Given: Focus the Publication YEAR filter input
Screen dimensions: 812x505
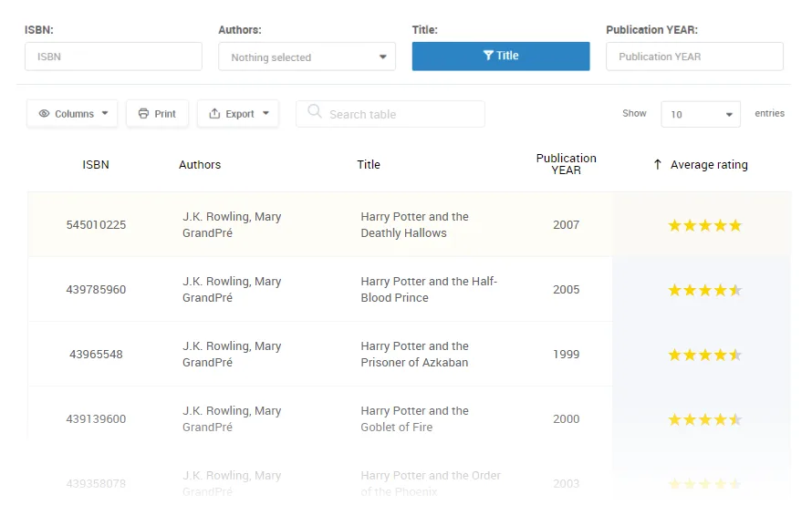Looking at the screenshot, I should tap(694, 57).
